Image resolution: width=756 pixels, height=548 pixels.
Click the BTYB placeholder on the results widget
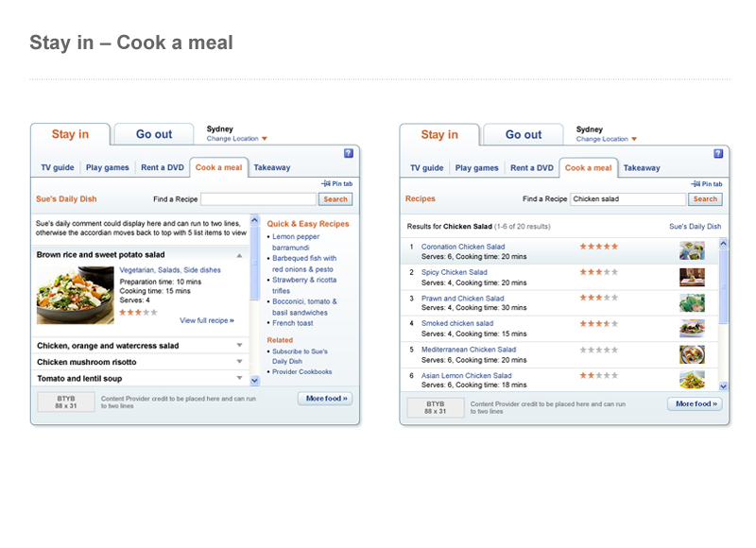click(435, 404)
